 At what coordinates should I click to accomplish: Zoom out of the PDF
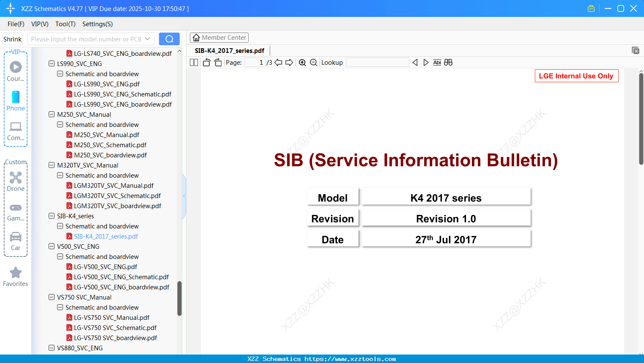tap(313, 62)
